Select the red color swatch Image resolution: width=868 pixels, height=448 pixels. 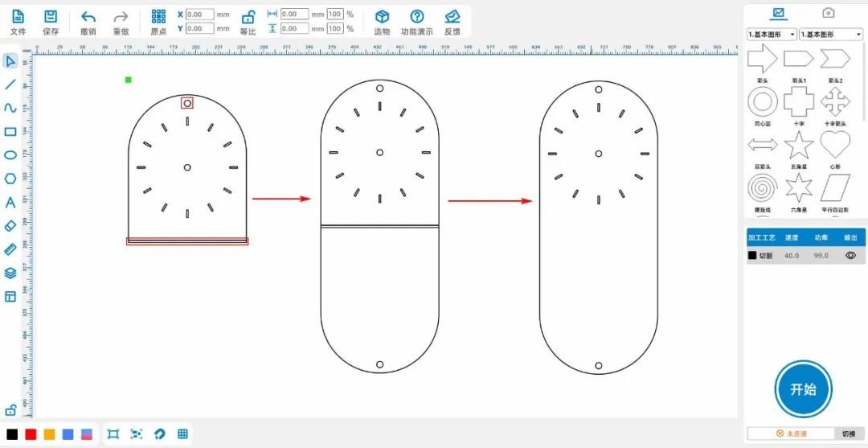tap(31, 434)
